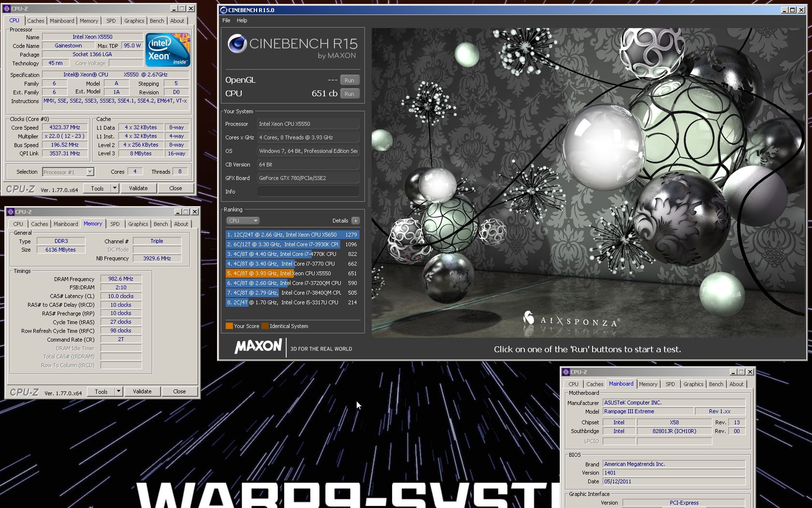Click the Cinebench panel splitter handle
Image resolution: width=812 pixels, height=508 pixels.
369,193
